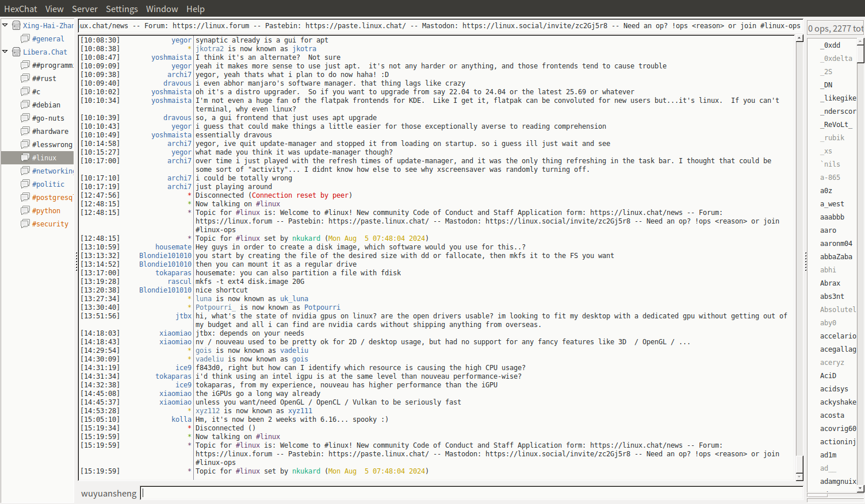Click the #security channel icon
This screenshot has height=504, width=865.
pyautogui.click(x=25, y=224)
